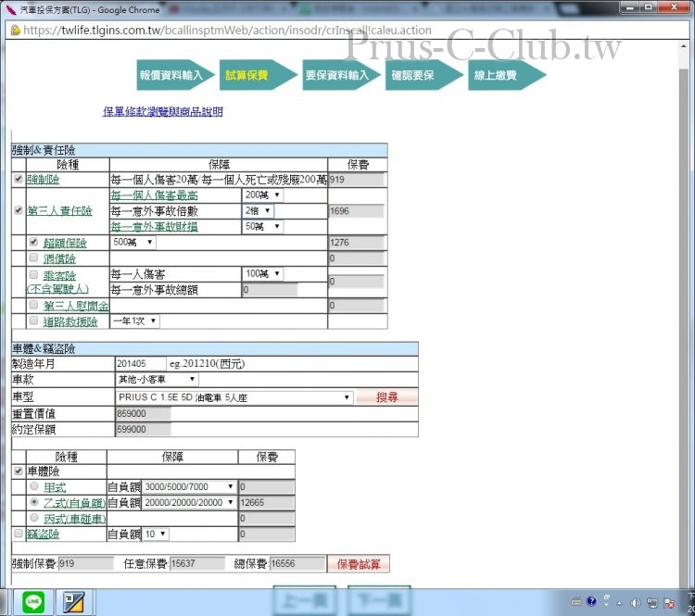695x616 pixels.
Task: Uncheck the 超額保險 checkbox
Action: pos(33,242)
